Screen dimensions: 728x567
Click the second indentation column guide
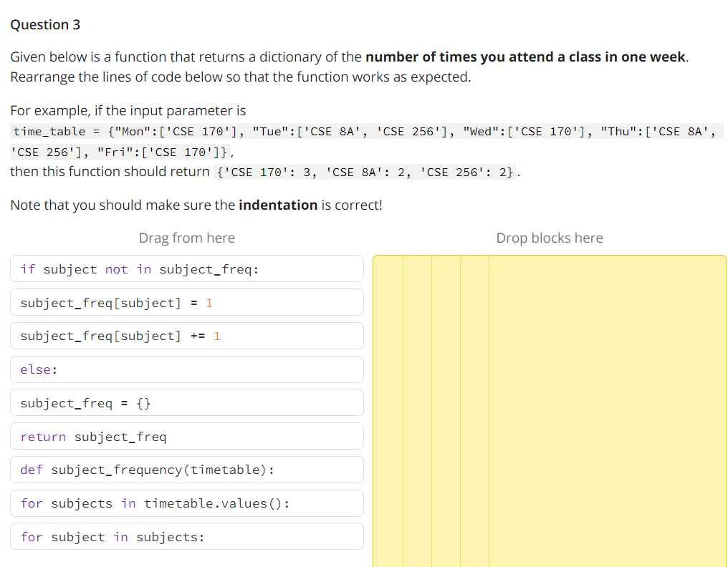click(x=417, y=408)
